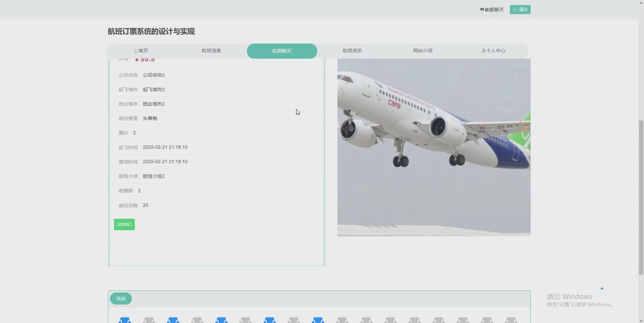
Task: Go to the 首页 home tab
Action: pyautogui.click(x=141, y=51)
